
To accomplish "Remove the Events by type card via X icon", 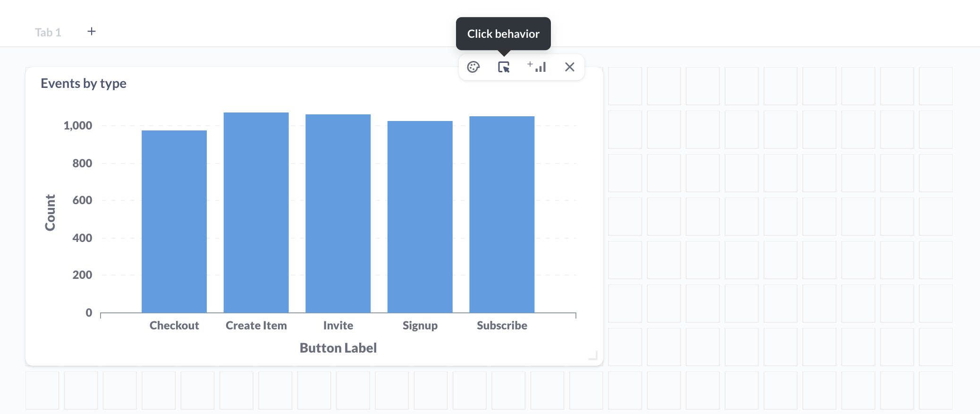I will pos(570,67).
